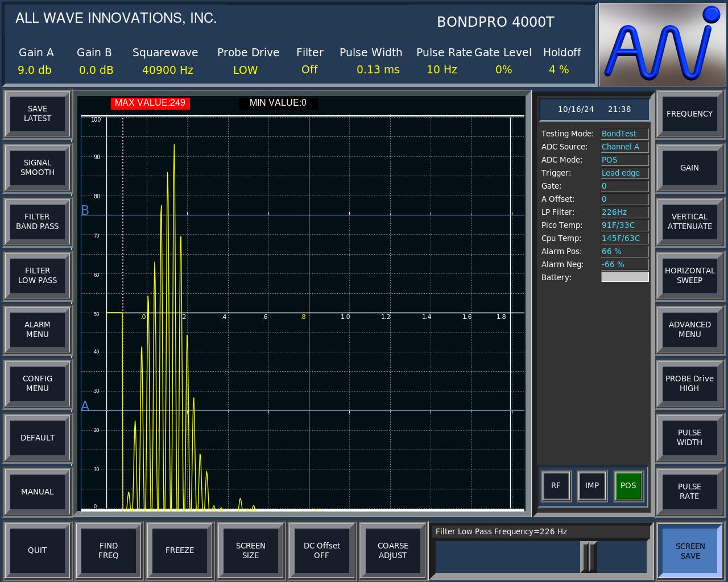Click the Trigger Lead edge field
Screen dimensions: 728x582
(x=624, y=173)
